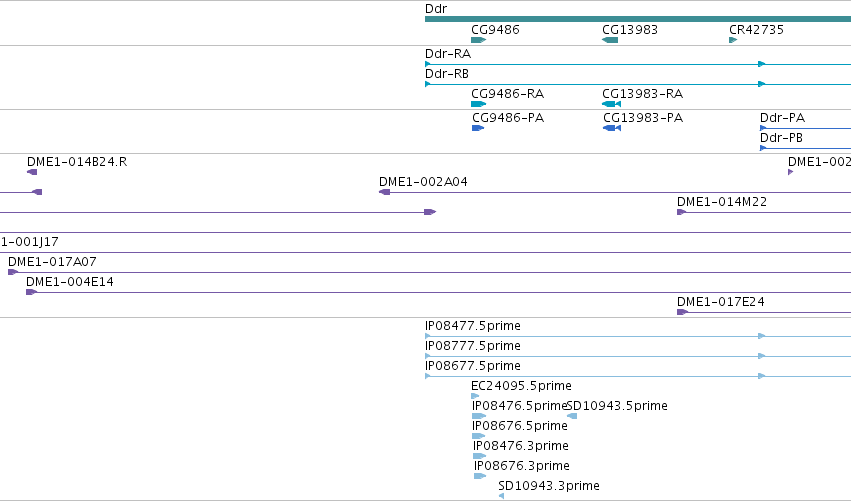851x501 pixels.
Task: Click the DME1-014M22 label
Action: [x=722, y=202]
